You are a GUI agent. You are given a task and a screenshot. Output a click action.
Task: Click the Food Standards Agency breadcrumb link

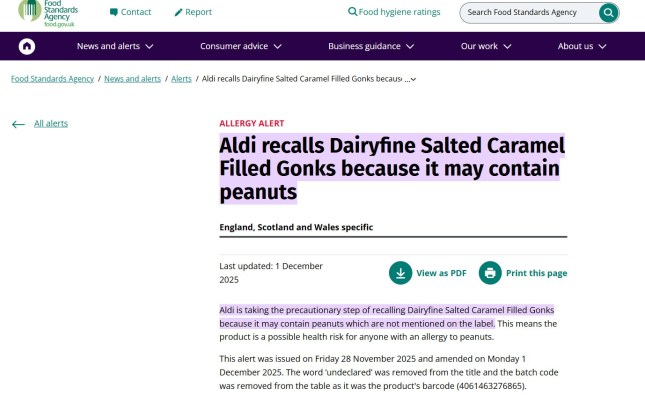[52, 78]
